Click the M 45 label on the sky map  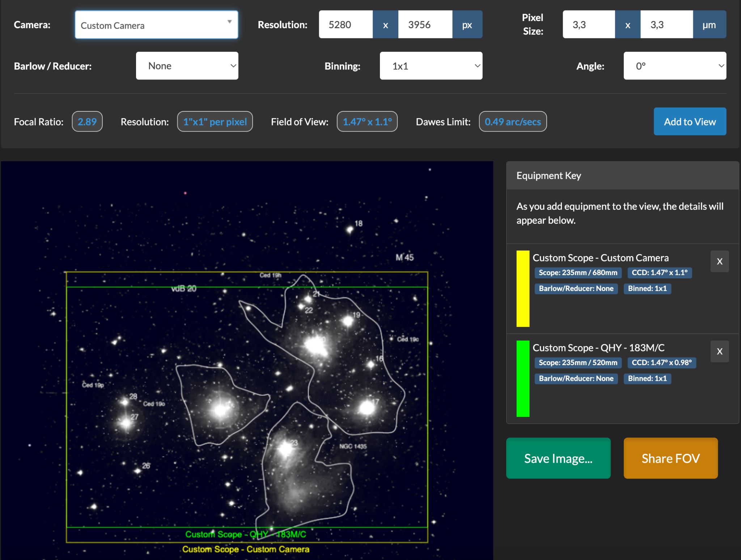tap(405, 257)
